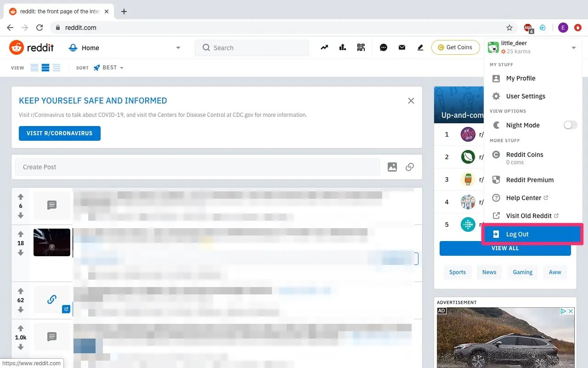The image size is (588, 368).
Task: Click the Create Post pencil icon
Action: point(420,47)
